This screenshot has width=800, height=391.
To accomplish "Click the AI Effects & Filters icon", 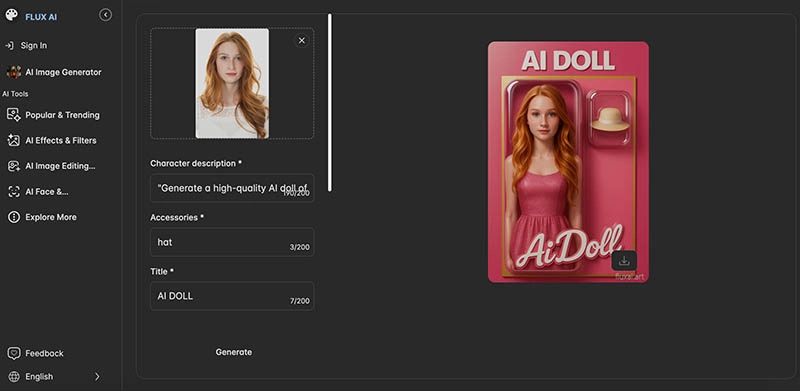I will [x=13, y=140].
